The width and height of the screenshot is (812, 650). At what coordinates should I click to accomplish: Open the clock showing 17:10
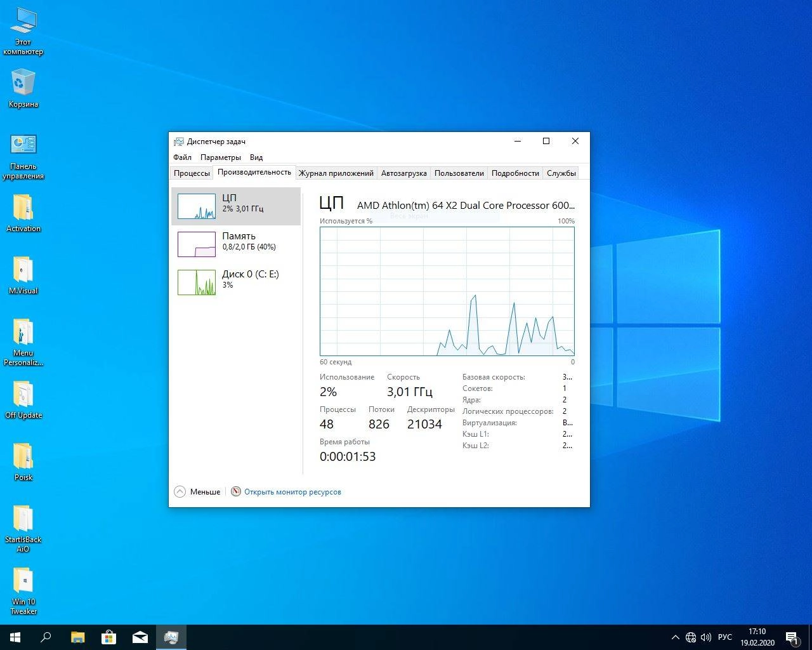pyautogui.click(x=757, y=637)
